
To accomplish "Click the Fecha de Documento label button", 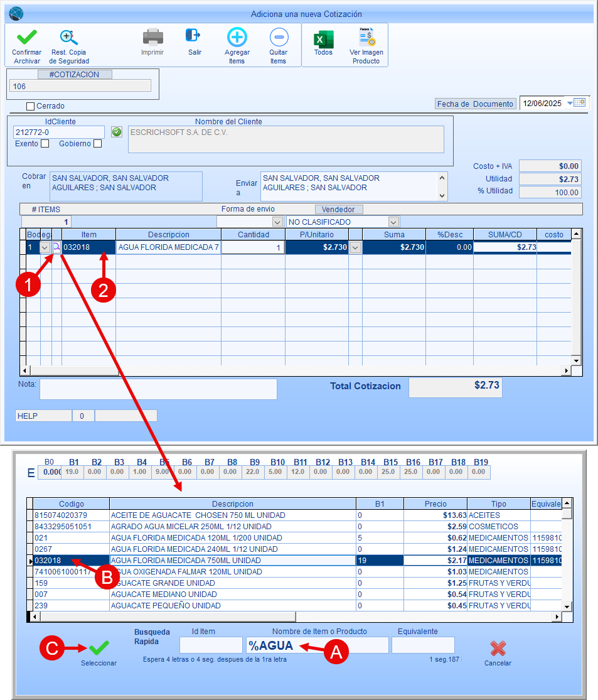I will (x=475, y=104).
